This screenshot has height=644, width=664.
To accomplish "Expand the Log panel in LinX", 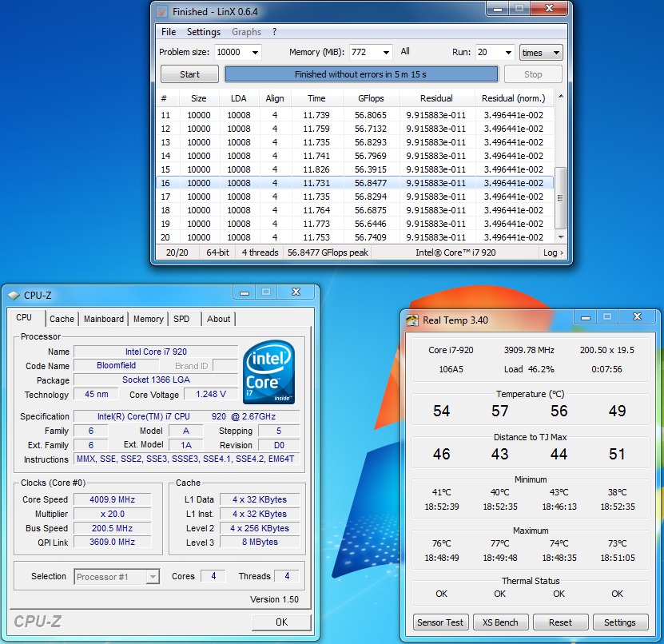I will coord(553,252).
